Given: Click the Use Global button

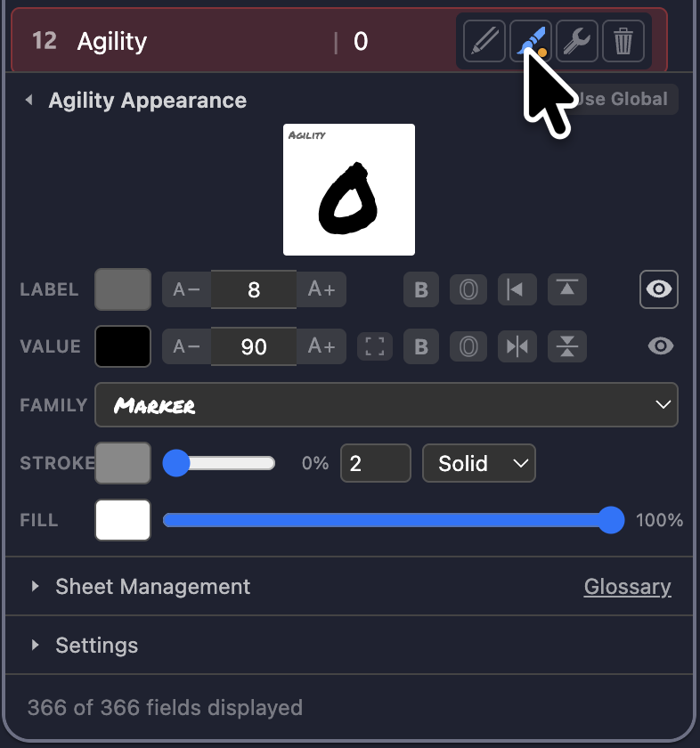Looking at the screenshot, I should 622,99.
